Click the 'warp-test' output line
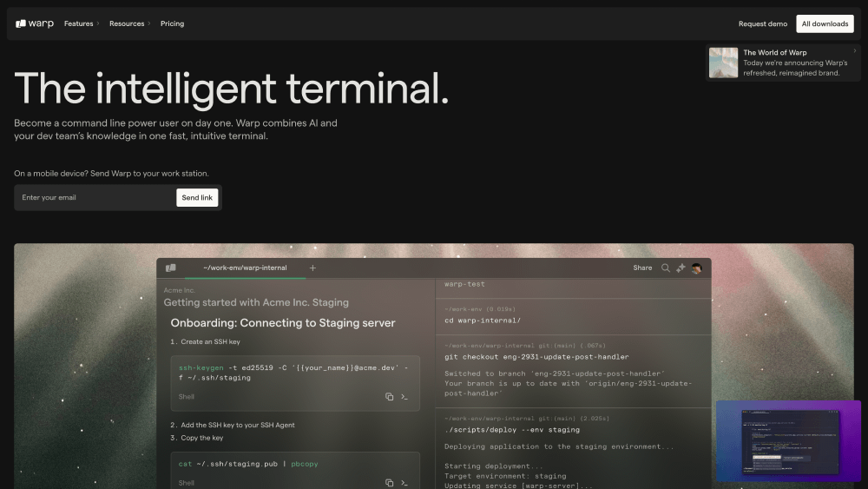Image resolution: width=868 pixels, height=489 pixels. point(464,284)
